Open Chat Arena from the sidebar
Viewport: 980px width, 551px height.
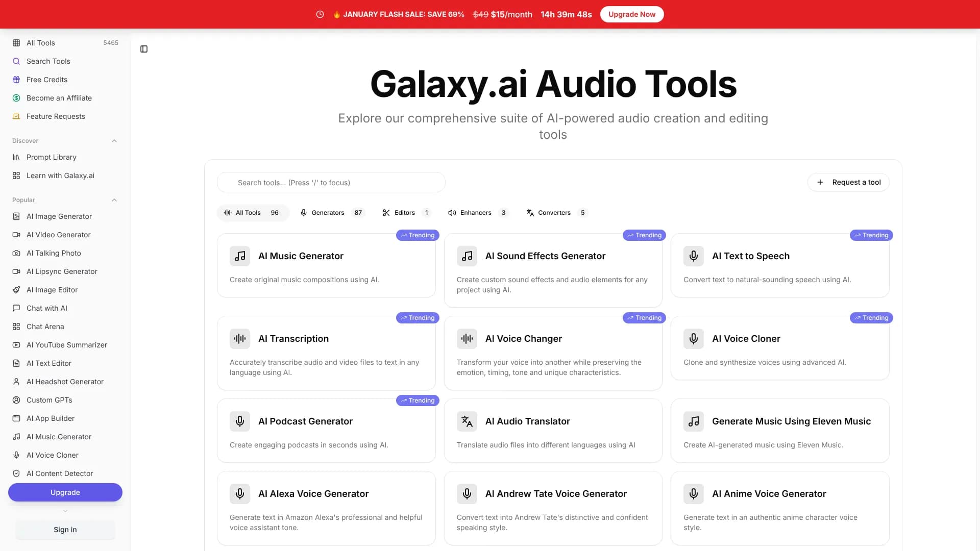(x=65, y=327)
